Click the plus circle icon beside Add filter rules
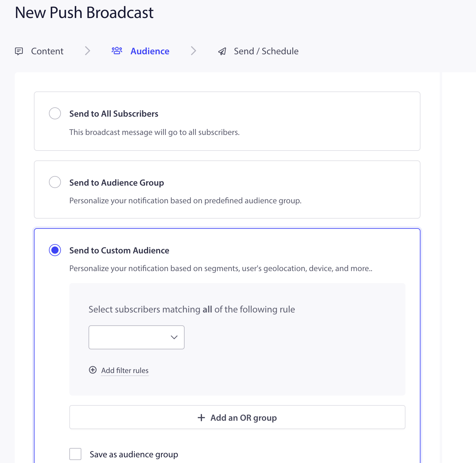The image size is (476, 463). coord(92,370)
